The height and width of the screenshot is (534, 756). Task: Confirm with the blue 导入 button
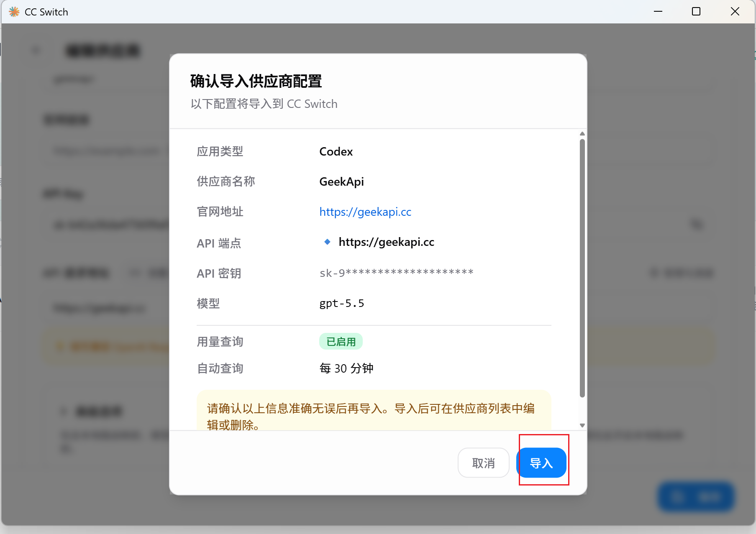(541, 462)
